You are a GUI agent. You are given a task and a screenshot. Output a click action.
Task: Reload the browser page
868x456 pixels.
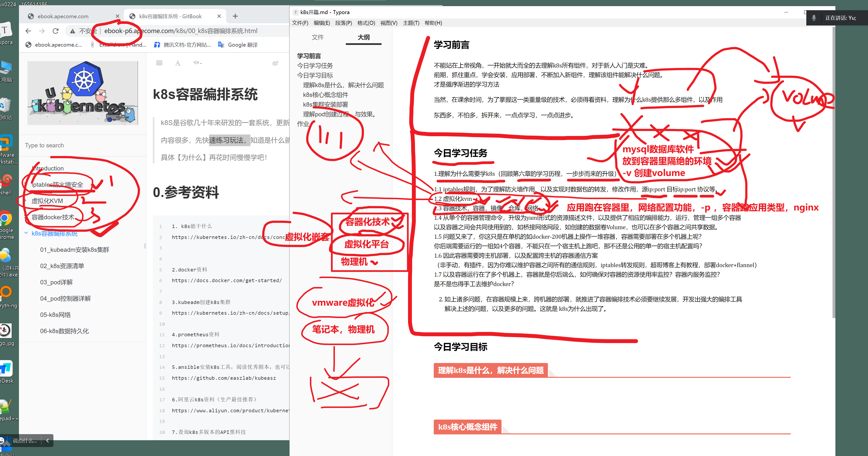[56, 31]
